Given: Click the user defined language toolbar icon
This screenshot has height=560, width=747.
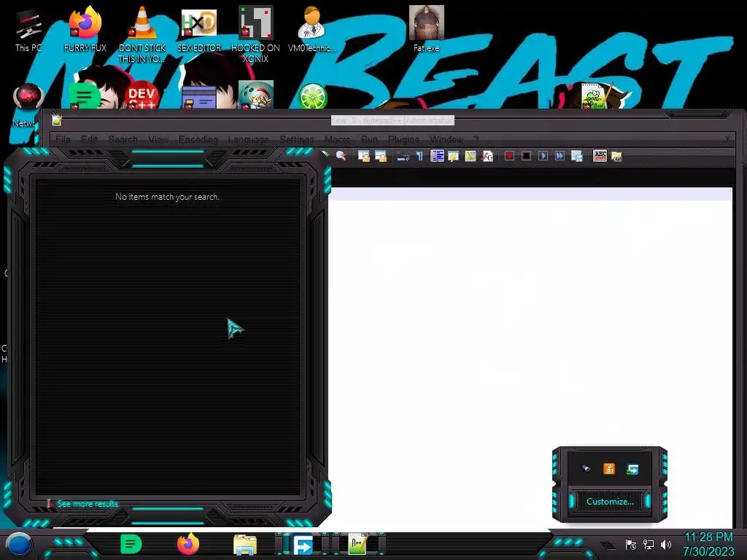Looking at the screenshot, I should tap(453, 156).
